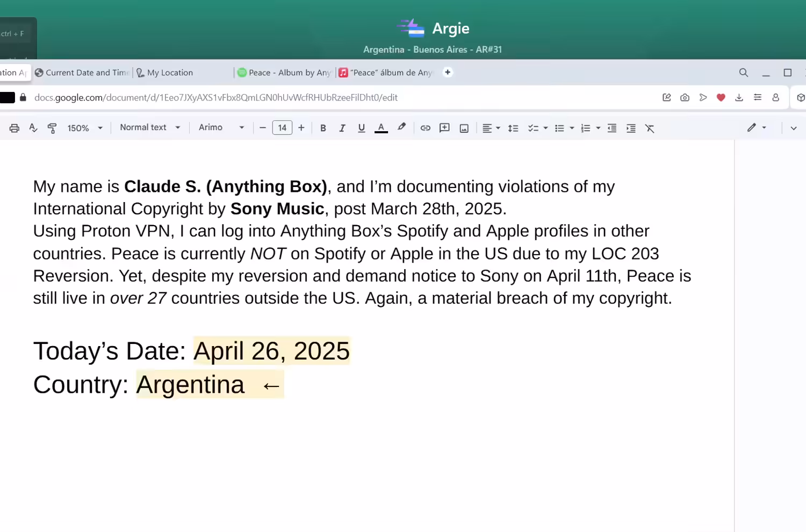
Task: Click the Bulleted list icon
Action: (x=559, y=128)
